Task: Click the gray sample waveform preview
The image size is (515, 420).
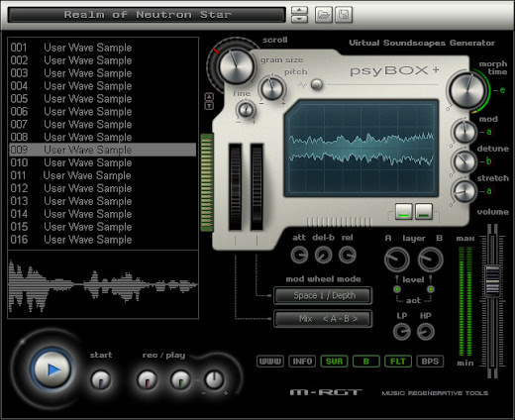Action: coord(103,284)
